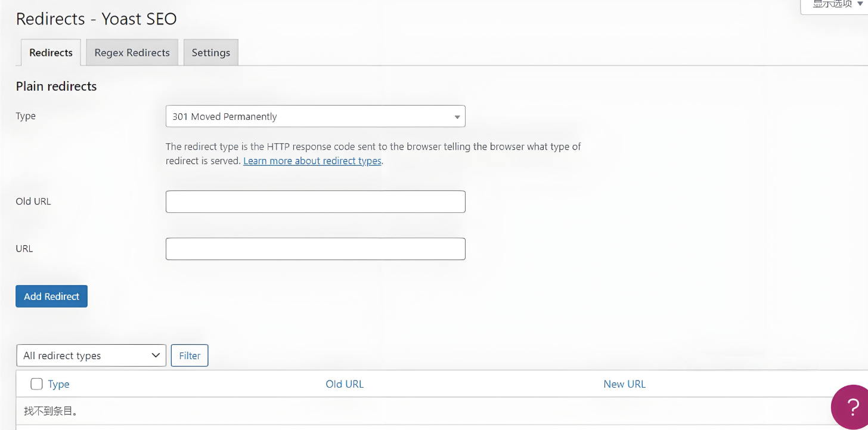The width and height of the screenshot is (868, 430).
Task: Click the Add Redirect button
Action: [x=51, y=296]
